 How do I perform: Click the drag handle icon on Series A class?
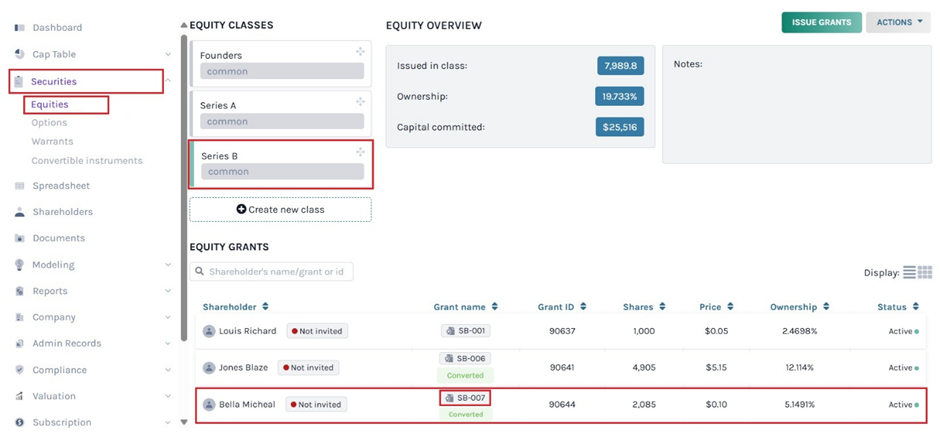(360, 102)
